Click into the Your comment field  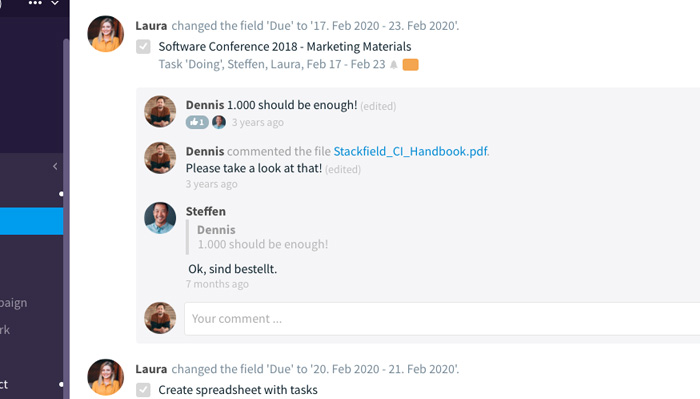[x=442, y=319]
